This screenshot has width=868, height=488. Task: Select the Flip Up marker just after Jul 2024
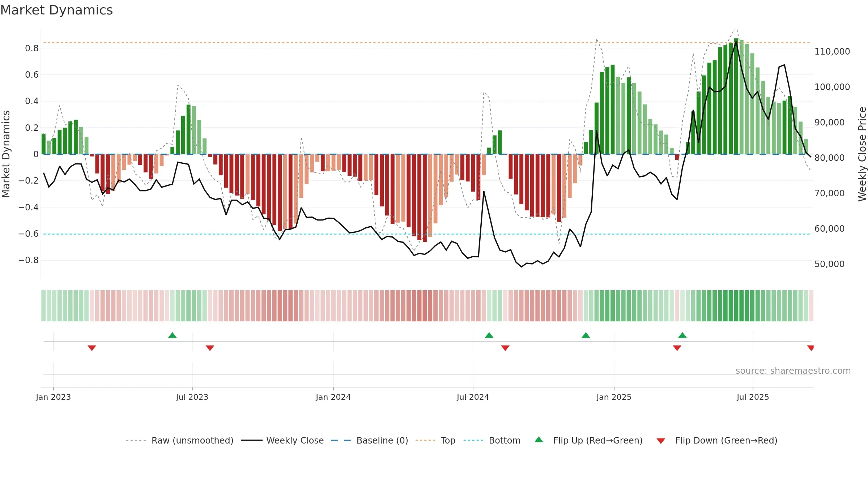[489, 335]
